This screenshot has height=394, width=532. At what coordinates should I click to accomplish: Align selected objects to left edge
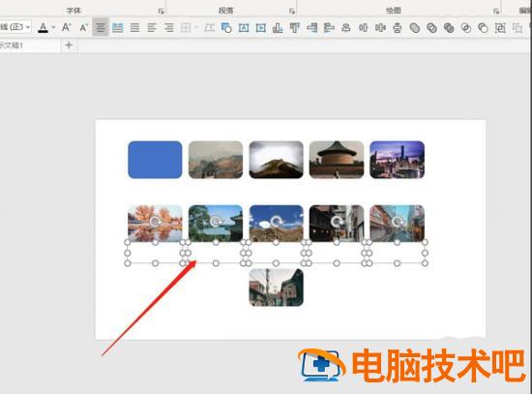point(329,27)
